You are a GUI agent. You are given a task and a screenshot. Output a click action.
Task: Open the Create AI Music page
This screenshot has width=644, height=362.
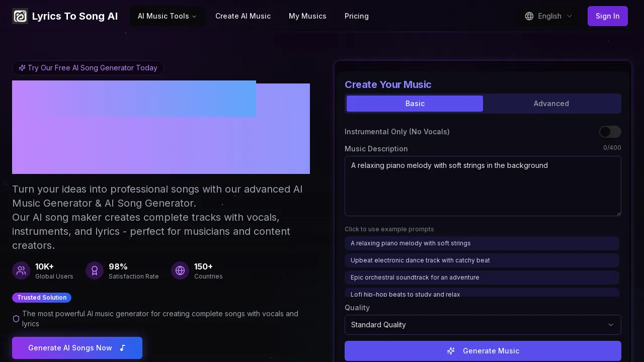point(243,16)
